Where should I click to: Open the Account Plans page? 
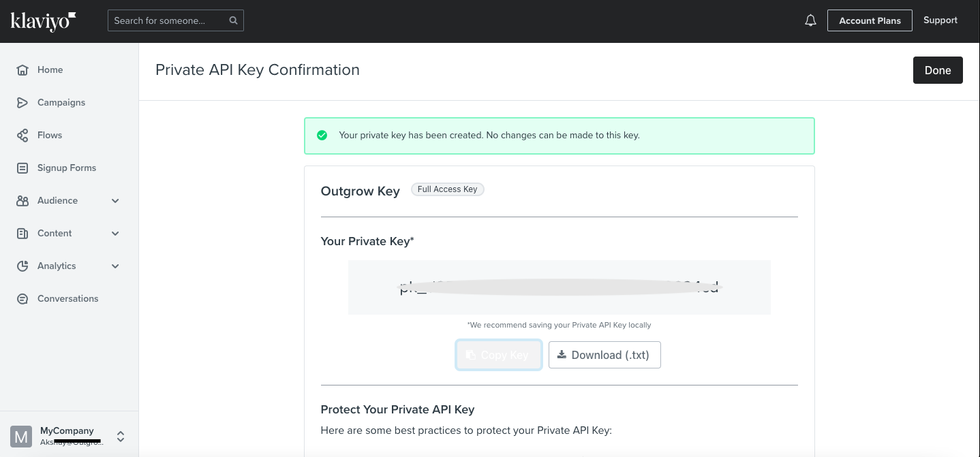pos(870,20)
